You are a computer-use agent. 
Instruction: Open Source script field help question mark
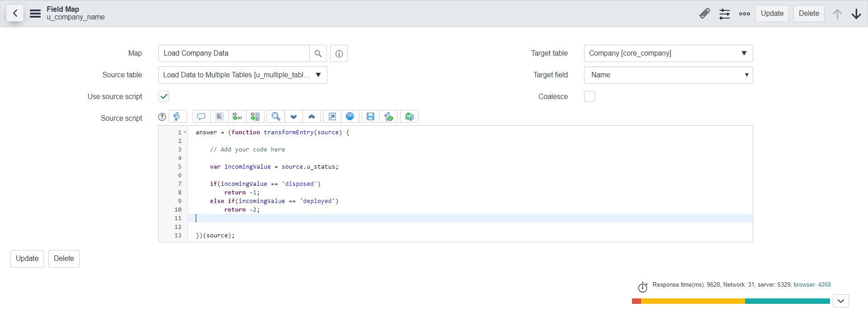pyautogui.click(x=162, y=117)
